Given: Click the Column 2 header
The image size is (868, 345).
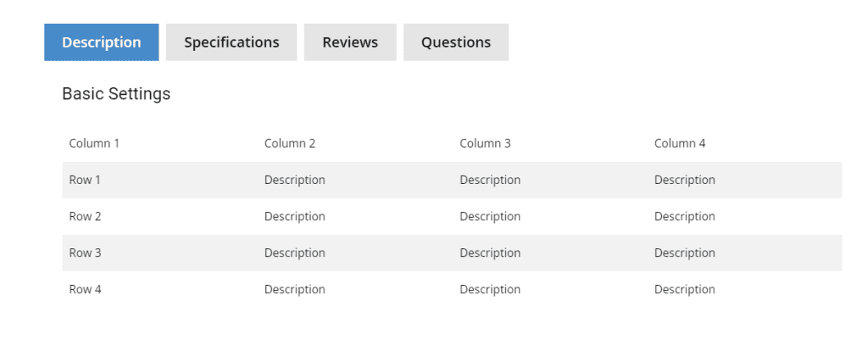Looking at the screenshot, I should click(290, 143).
